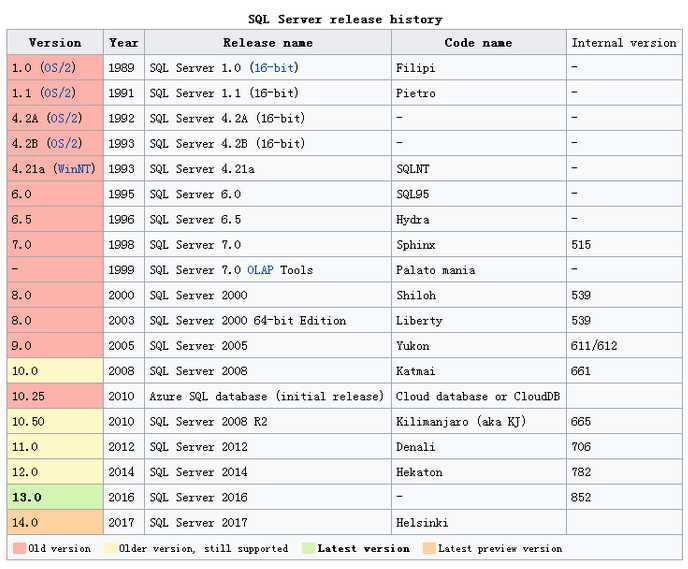The height and width of the screenshot is (569, 688).
Task: Click internal version 515
Action: click(581, 245)
